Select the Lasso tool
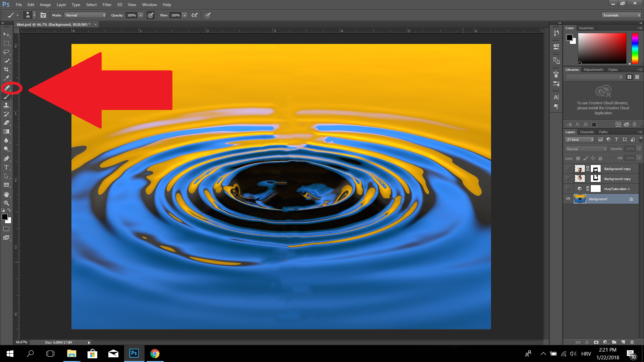644x362 pixels. point(6,52)
